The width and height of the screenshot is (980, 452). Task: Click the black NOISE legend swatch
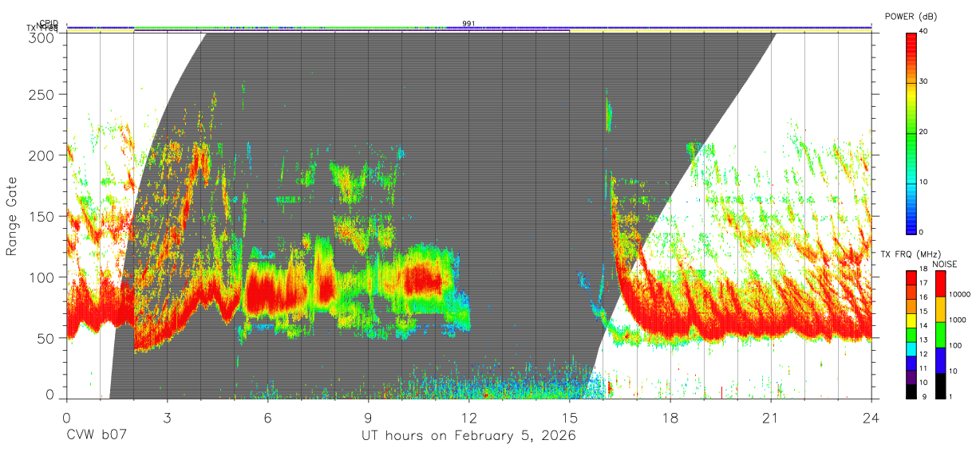(x=939, y=386)
